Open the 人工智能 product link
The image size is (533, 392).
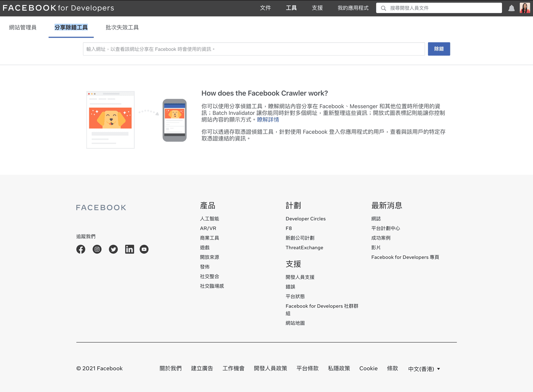[210, 219]
